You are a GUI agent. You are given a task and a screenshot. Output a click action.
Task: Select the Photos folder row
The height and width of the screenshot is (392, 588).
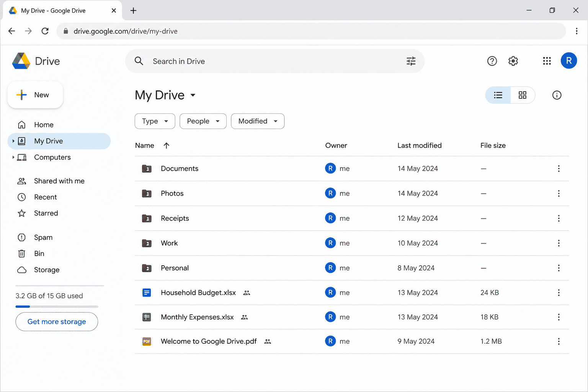coord(352,193)
